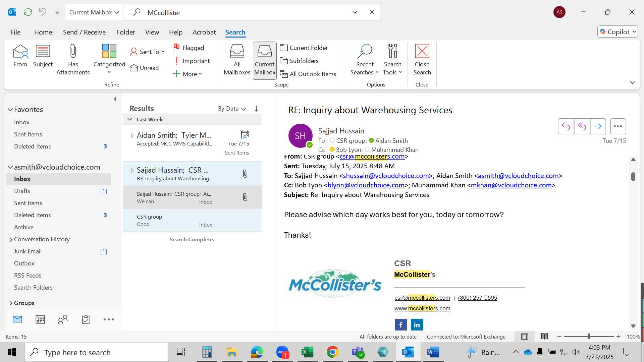Image resolution: width=644 pixels, height=362 pixels.
Task: Toggle Current Mailbox scope
Action: pos(265,60)
